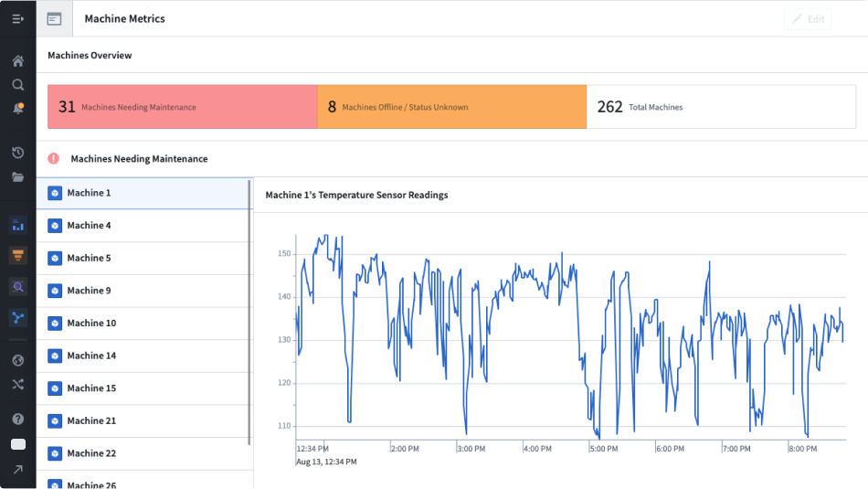Click the machine list scrollbar
Viewport: 868px width, 489px height.
pyautogui.click(x=249, y=312)
